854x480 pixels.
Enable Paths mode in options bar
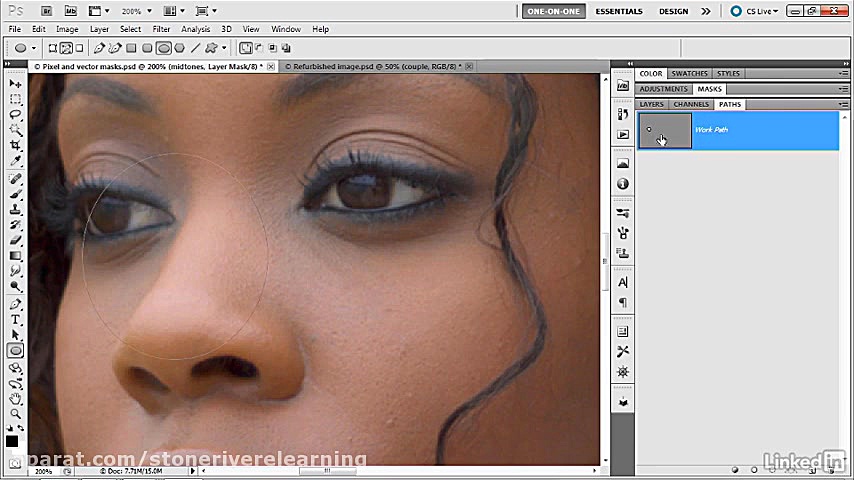click(x=66, y=48)
